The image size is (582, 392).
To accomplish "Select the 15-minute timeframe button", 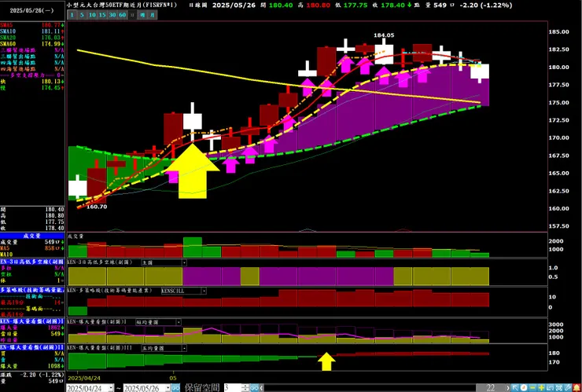I will coord(102,15).
